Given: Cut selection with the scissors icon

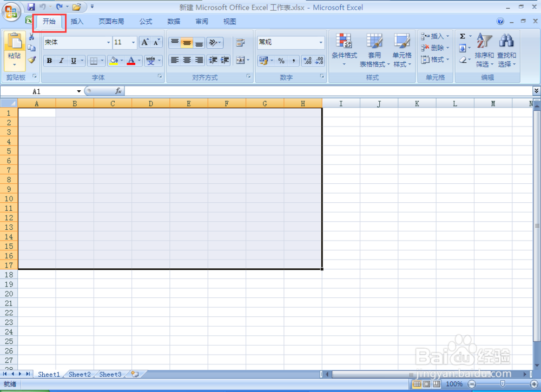Looking at the screenshot, I should 32,37.
